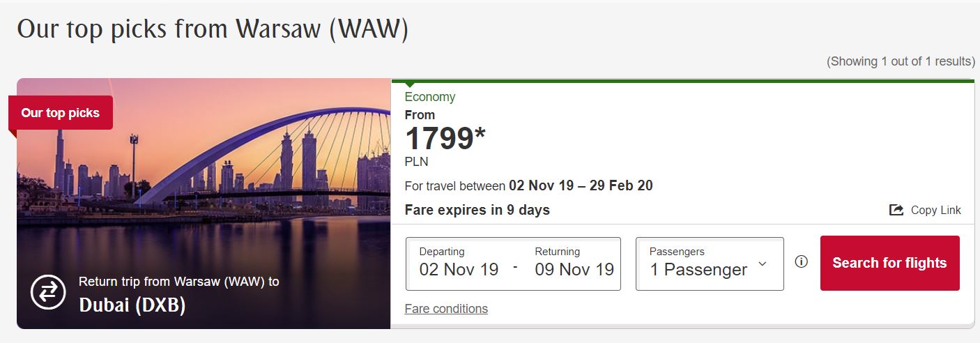
Task: Select the Economy fare class label
Action: coord(430,97)
